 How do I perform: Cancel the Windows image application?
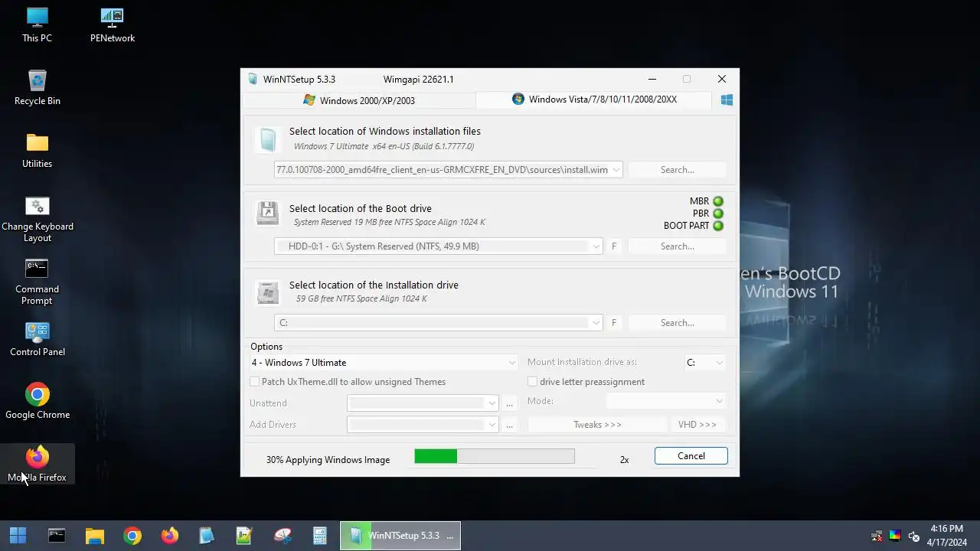(691, 456)
